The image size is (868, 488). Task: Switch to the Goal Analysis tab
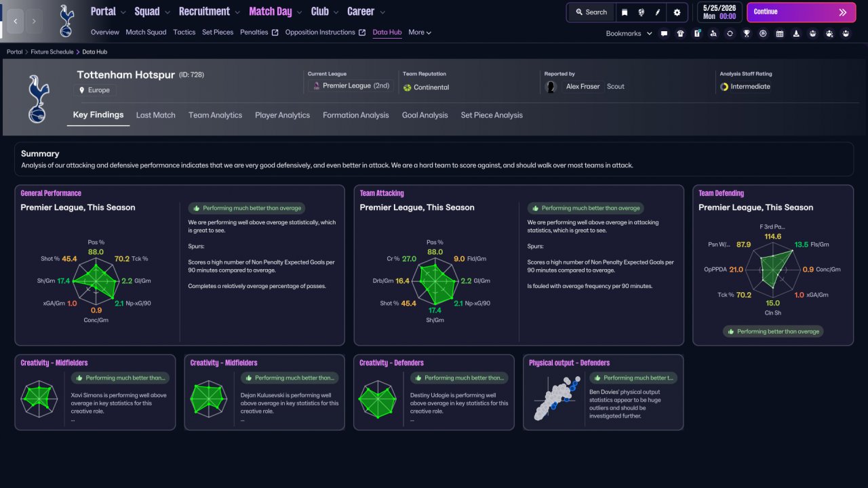[x=425, y=115]
